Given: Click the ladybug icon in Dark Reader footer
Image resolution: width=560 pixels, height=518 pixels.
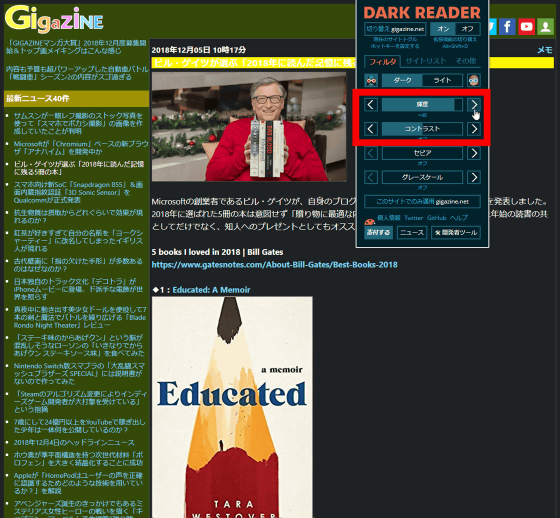Looking at the screenshot, I should pyautogui.click(x=369, y=221).
